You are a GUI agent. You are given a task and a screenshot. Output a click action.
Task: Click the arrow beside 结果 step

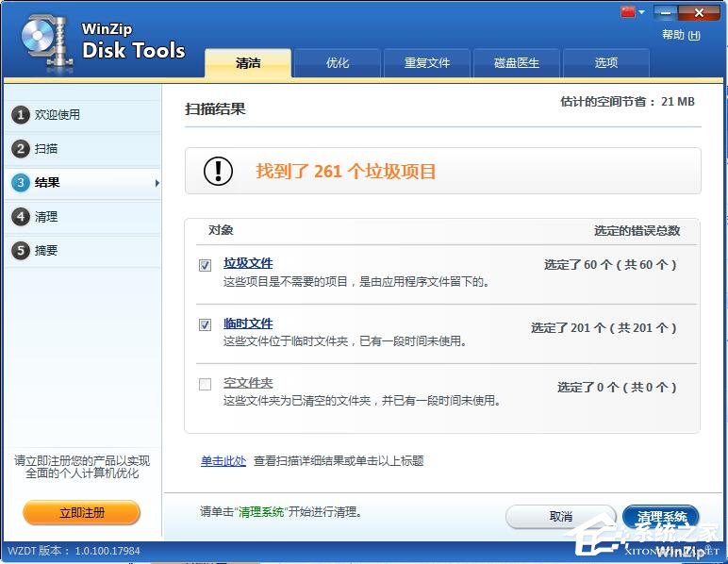157,183
